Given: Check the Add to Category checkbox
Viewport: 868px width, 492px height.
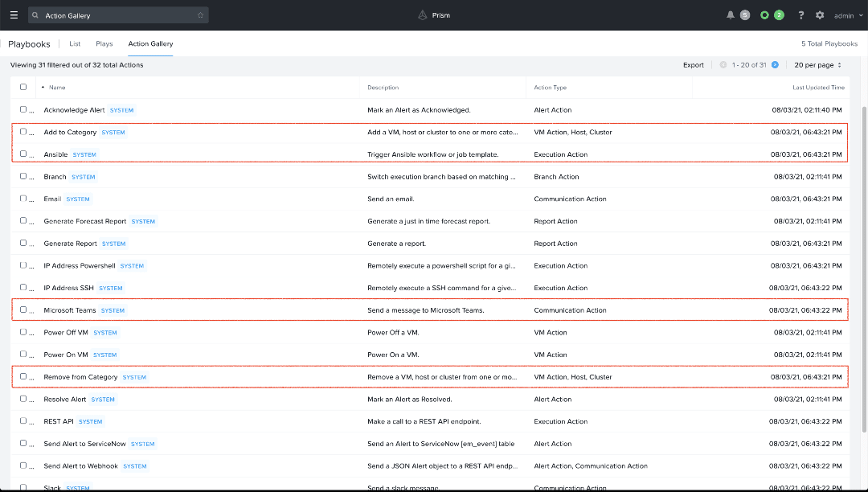Looking at the screenshot, I should click(x=23, y=132).
